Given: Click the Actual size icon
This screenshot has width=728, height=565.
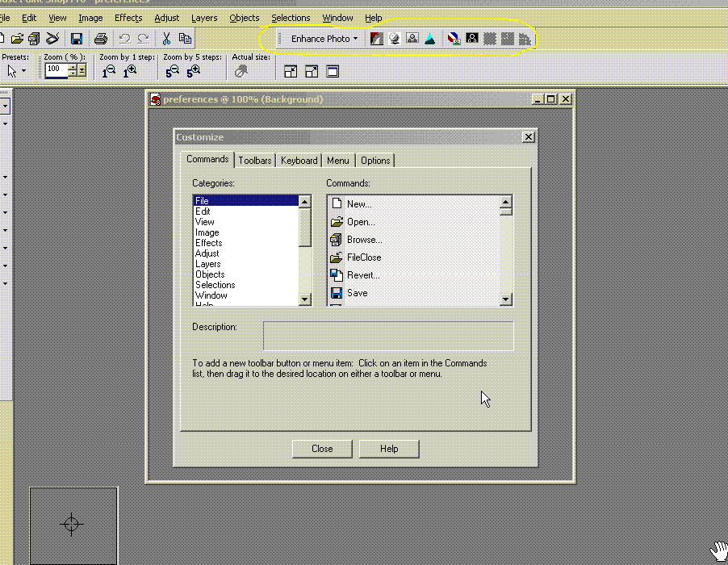Looking at the screenshot, I should 241,71.
